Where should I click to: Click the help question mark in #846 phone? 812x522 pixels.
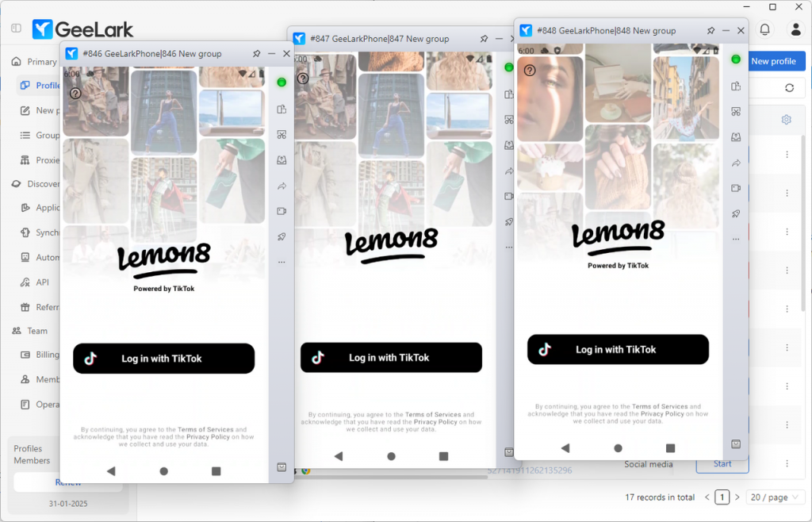(x=75, y=94)
